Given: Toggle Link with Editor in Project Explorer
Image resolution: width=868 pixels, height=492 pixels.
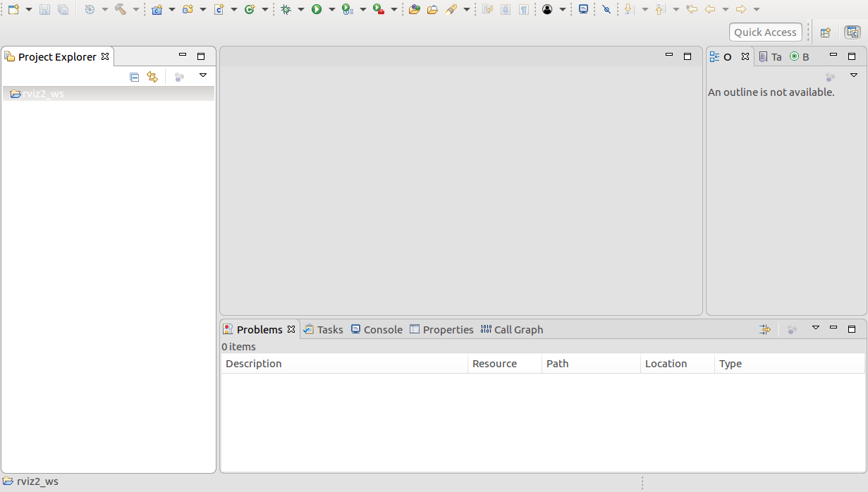Looking at the screenshot, I should [152, 77].
